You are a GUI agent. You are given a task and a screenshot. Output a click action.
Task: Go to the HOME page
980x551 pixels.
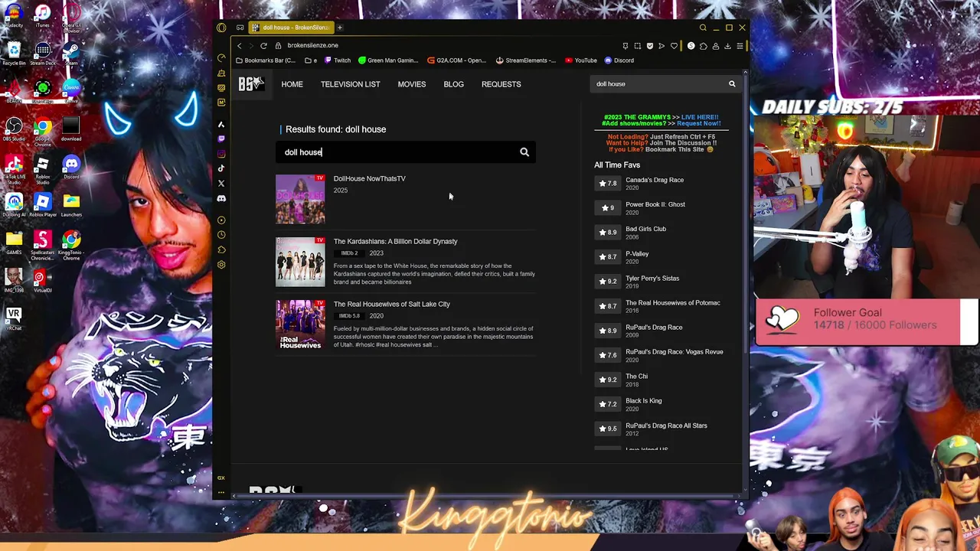tap(292, 84)
